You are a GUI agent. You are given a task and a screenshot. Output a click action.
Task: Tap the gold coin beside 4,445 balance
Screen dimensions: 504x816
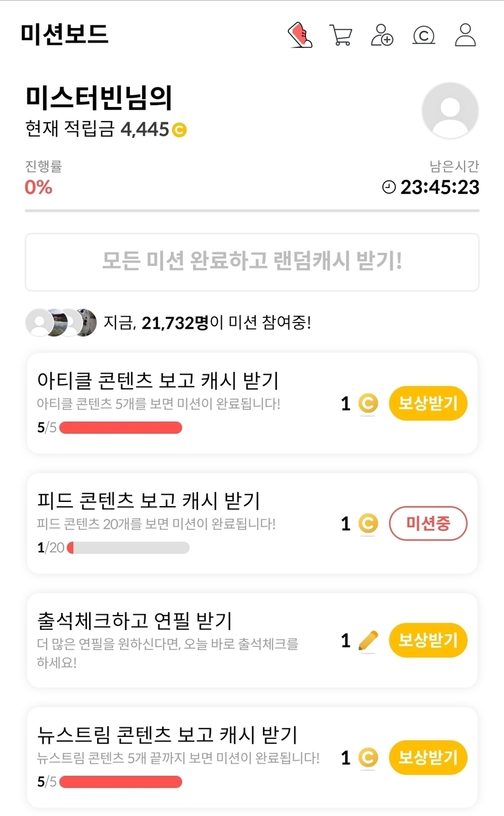[x=179, y=129]
